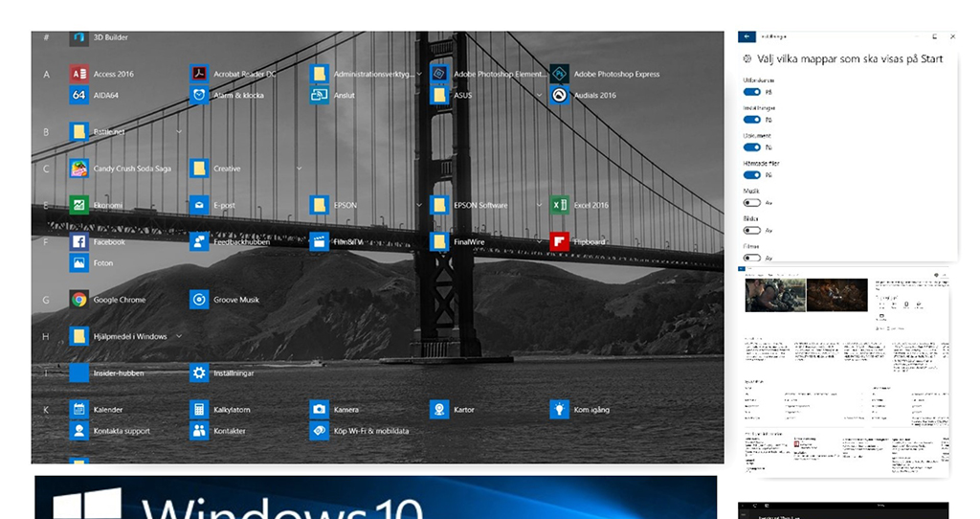Open E-post mail app

(x=212, y=205)
